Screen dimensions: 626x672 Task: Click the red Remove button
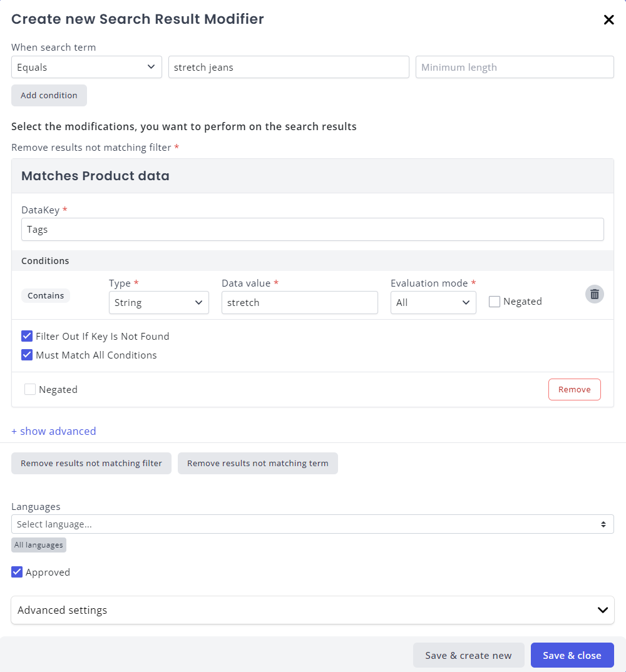pos(574,389)
